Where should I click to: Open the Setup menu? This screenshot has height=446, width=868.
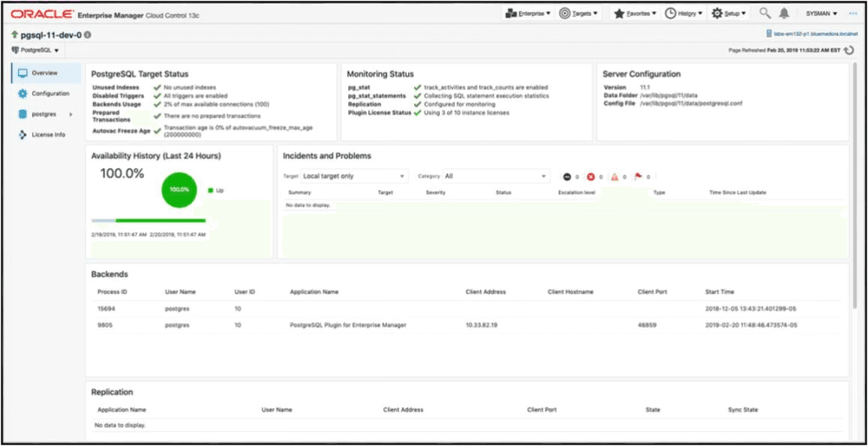pyautogui.click(x=726, y=13)
